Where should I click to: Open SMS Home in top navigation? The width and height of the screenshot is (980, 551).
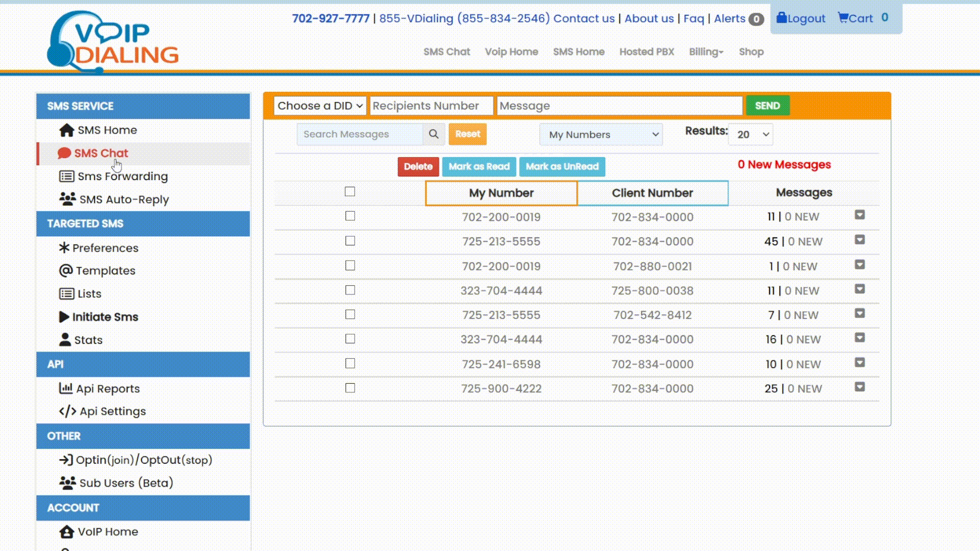pos(579,52)
